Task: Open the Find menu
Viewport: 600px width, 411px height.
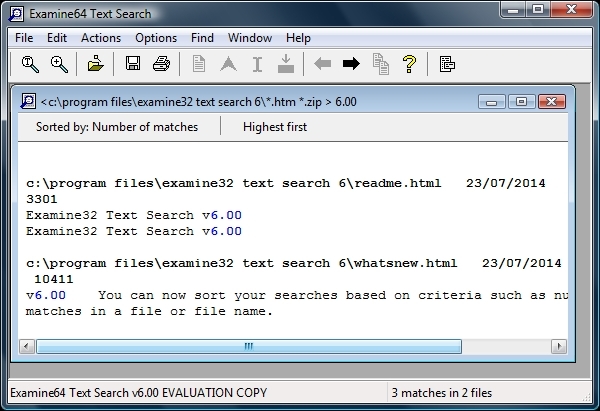Action: [x=202, y=38]
